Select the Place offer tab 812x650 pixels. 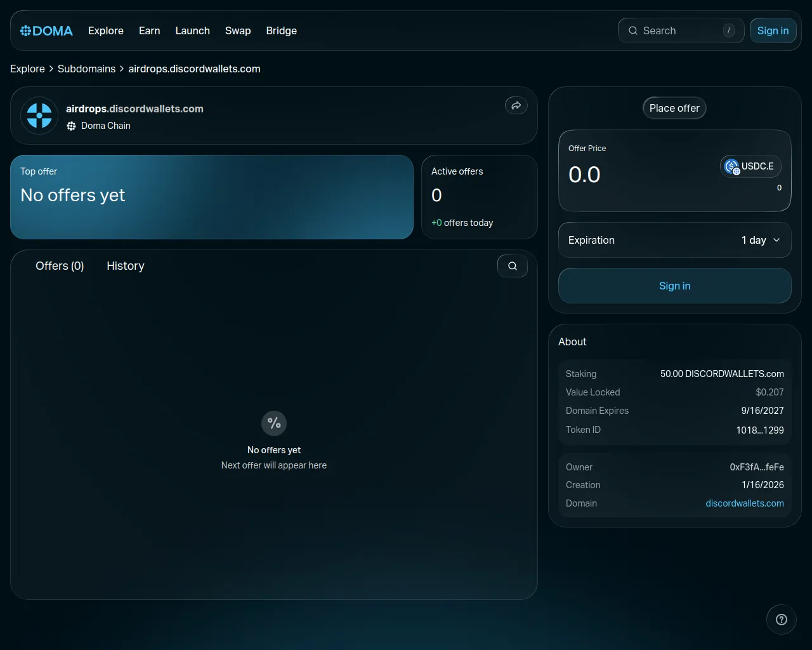[x=674, y=108]
